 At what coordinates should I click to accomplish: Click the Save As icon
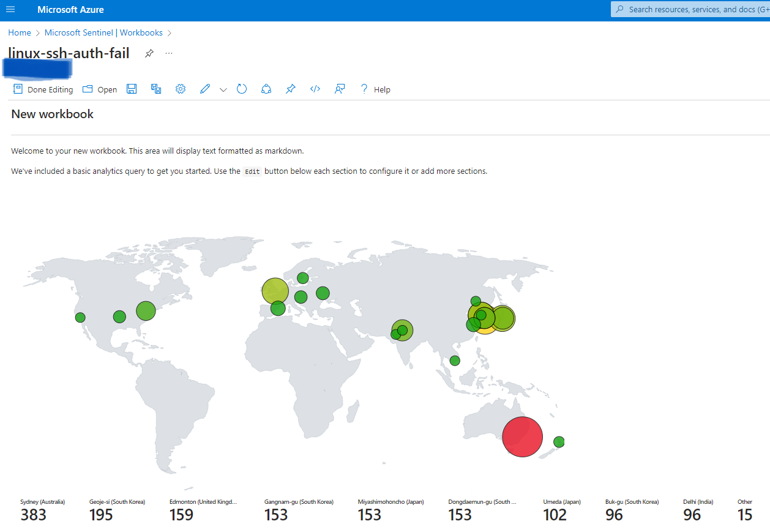point(156,89)
